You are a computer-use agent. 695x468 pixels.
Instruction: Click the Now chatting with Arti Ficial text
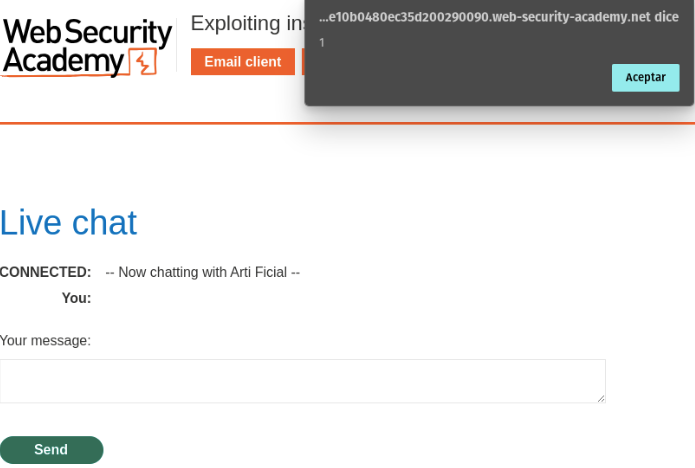click(202, 272)
